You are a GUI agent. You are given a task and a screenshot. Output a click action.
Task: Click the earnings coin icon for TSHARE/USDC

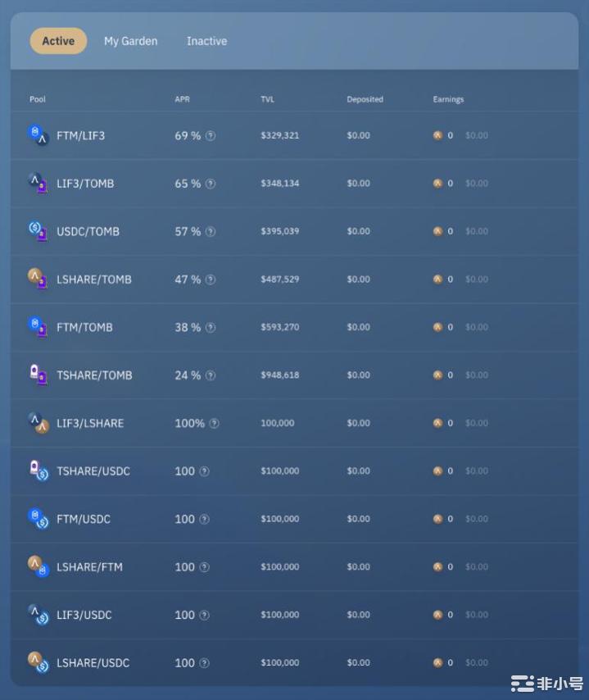click(x=437, y=471)
